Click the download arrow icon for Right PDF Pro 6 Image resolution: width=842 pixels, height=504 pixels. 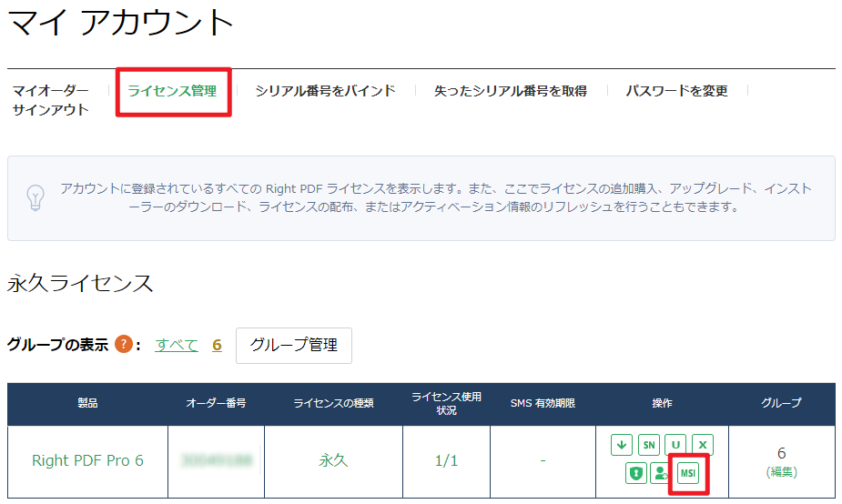pos(622,445)
